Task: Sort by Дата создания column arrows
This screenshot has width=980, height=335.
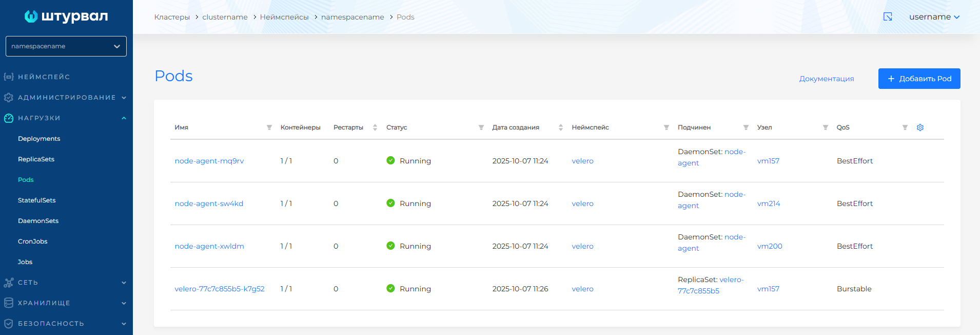Action: tap(561, 127)
